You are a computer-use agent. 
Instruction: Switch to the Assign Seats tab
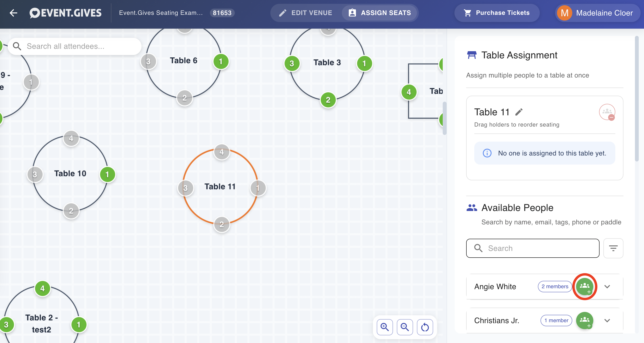[x=380, y=13]
